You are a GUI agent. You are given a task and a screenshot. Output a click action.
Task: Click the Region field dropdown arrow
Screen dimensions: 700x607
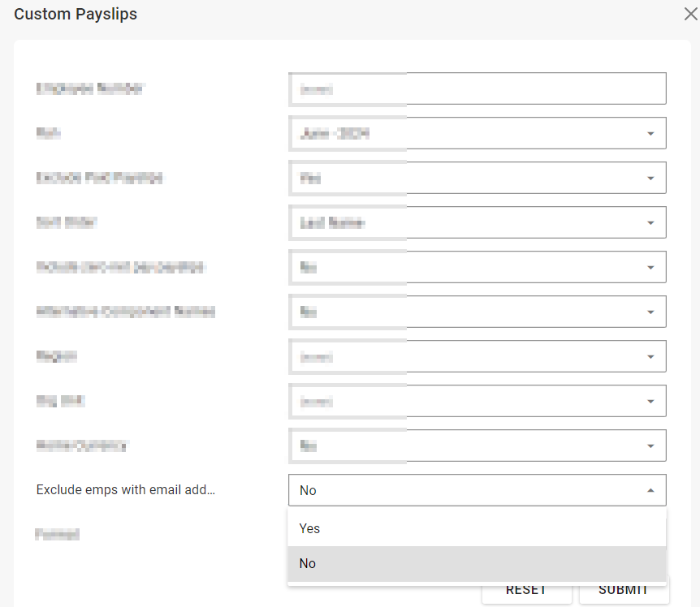point(650,357)
